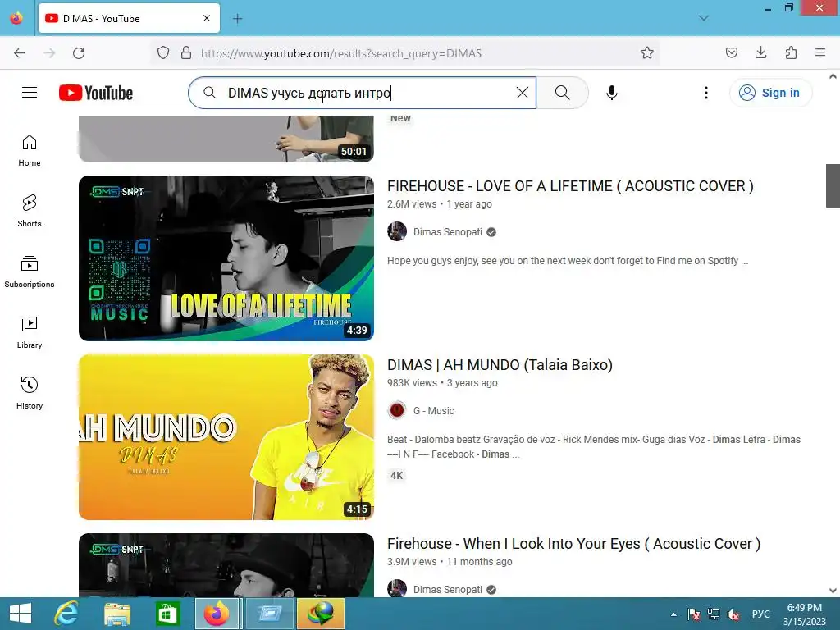Image resolution: width=840 pixels, height=630 pixels.
Task: Click the muted volume tray icon
Action: coord(733,614)
